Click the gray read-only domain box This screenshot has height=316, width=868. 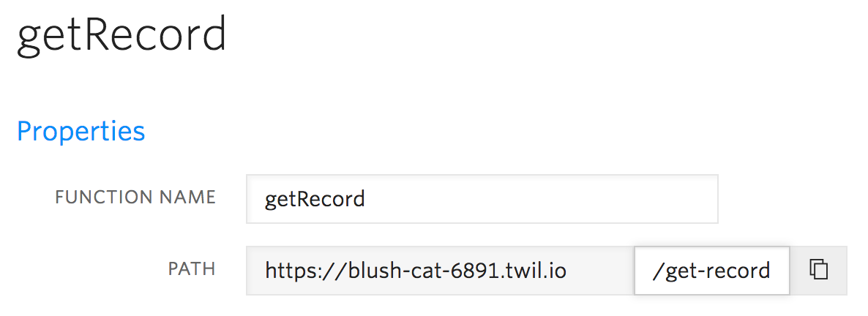[441, 271]
